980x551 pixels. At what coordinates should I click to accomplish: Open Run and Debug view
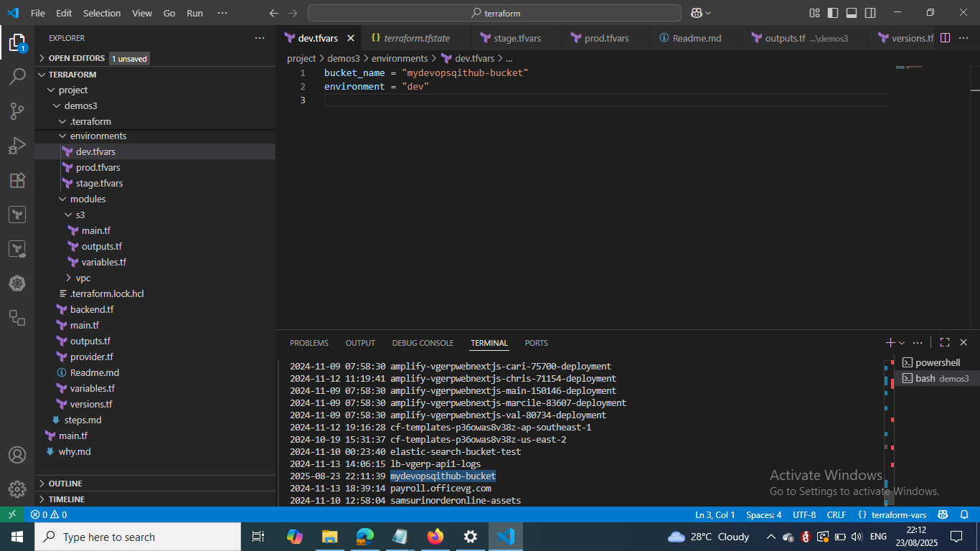(17, 146)
